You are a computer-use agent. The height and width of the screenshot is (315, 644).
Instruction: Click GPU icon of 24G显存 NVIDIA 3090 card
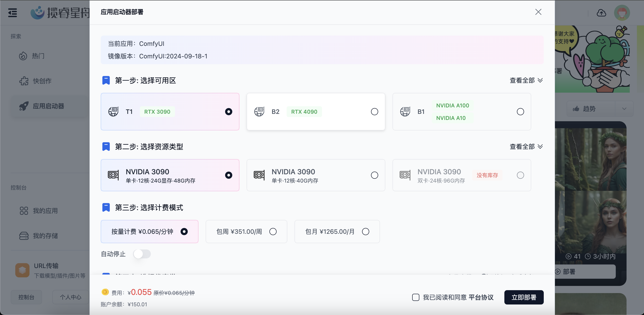pos(113,175)
